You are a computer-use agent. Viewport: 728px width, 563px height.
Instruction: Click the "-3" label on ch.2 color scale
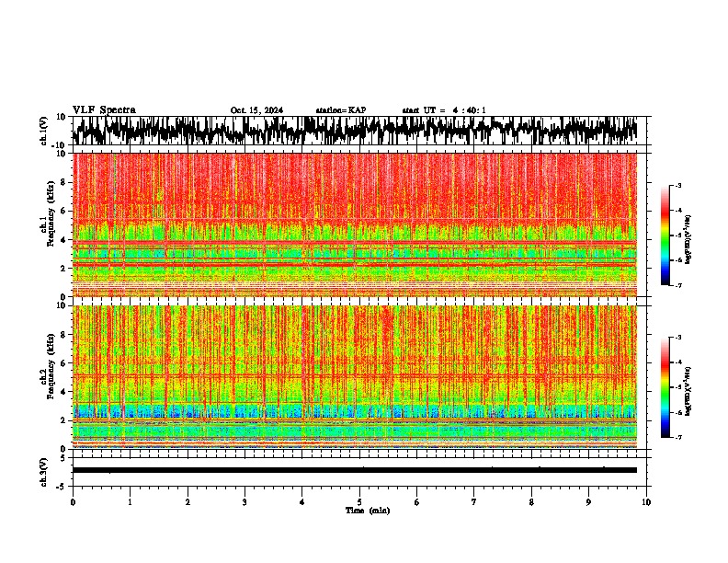[x=677, y=338]
